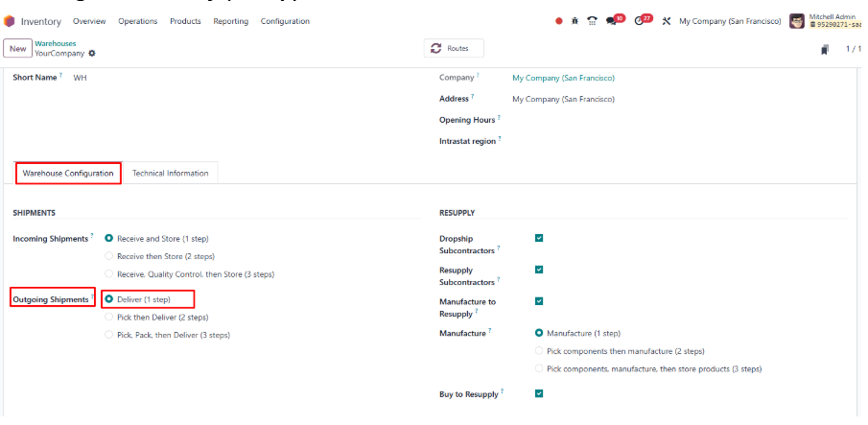Open the Operations menu
868x425 pixels.
138,21
